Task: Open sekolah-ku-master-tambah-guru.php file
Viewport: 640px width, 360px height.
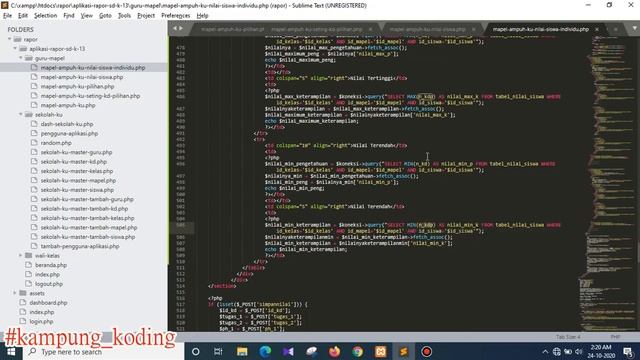Action: [87, 199]
